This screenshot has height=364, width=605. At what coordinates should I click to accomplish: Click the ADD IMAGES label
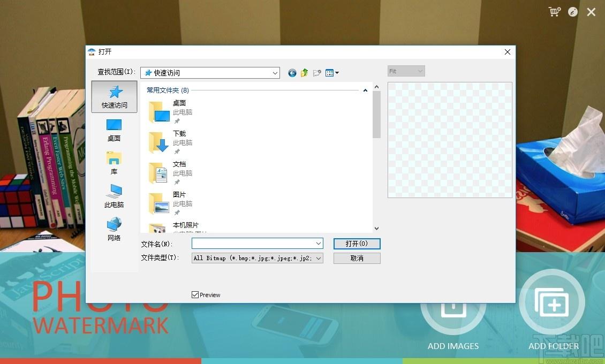(453, 346)
